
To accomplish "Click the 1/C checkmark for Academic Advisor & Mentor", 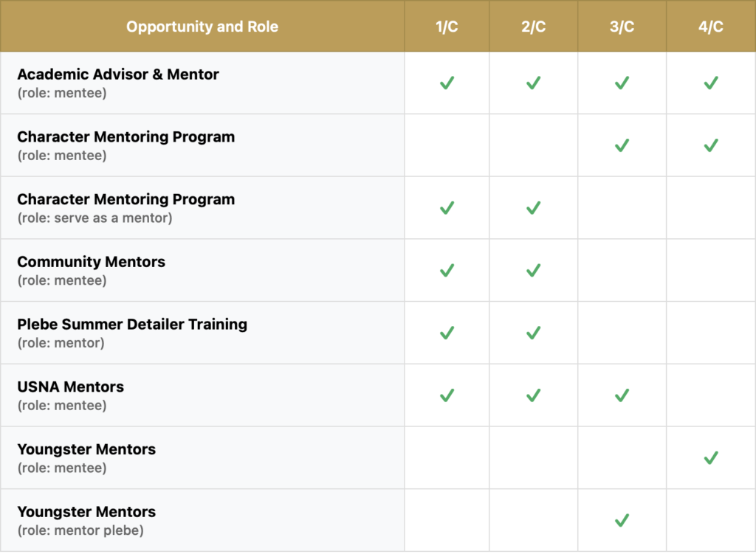I will [x=447, y=83].
